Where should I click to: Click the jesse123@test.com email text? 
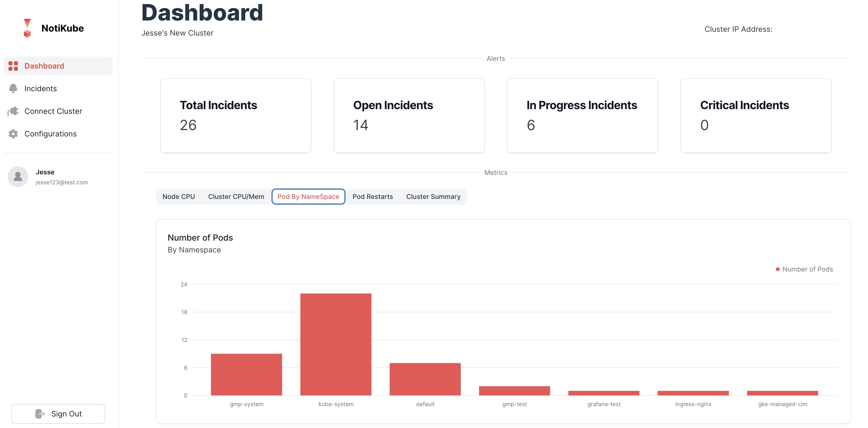(62, 182)
